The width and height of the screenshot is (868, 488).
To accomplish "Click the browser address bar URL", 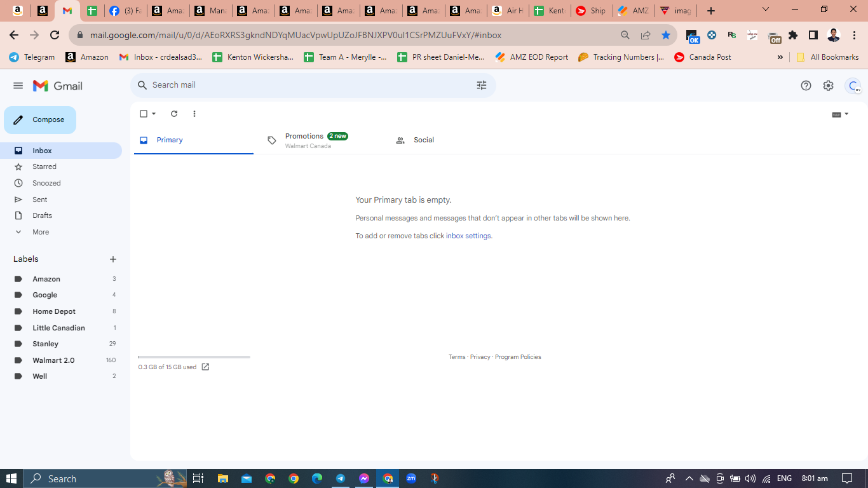I will click(295, 35).
